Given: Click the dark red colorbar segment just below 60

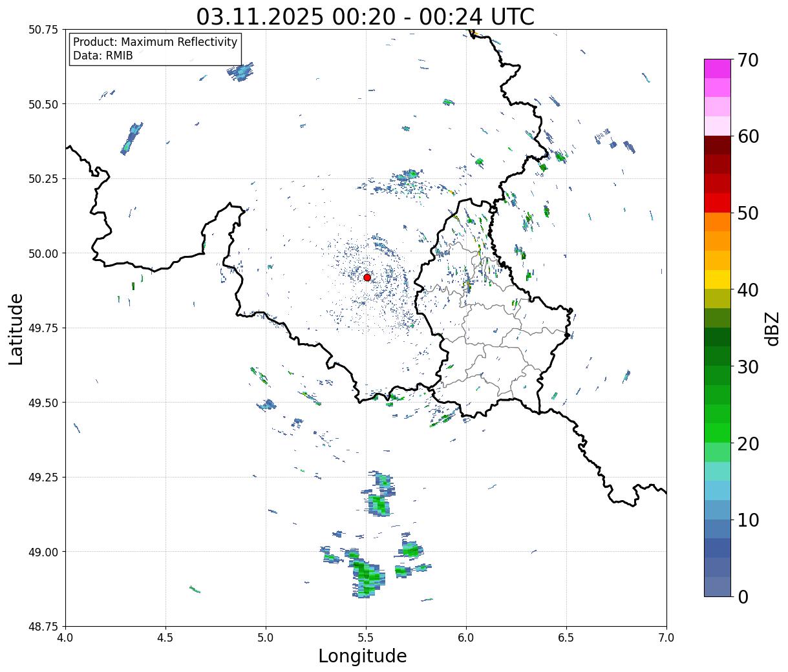Looking at the screenshot, I should point(718,145).
